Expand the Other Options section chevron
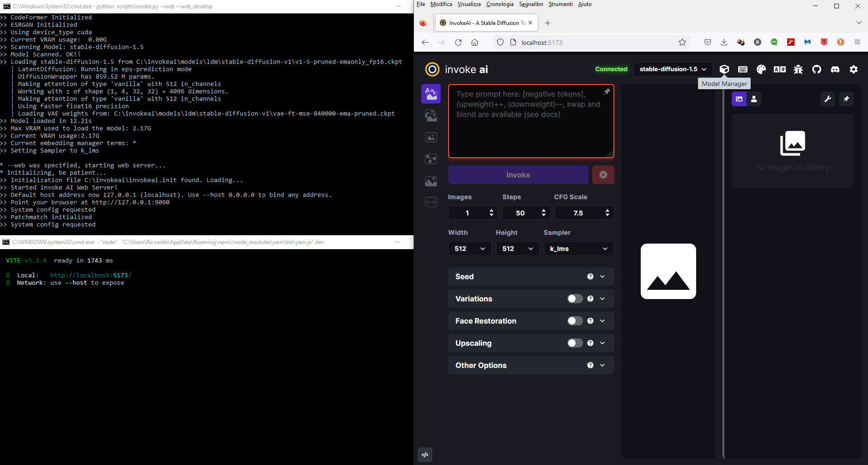The image size is (868, 465). point(602,365)
